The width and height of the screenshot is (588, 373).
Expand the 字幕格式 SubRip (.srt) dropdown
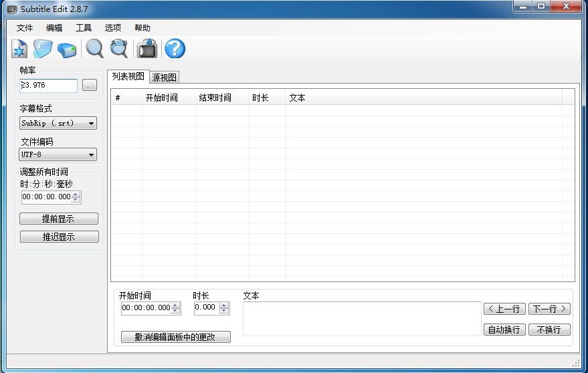pos(92,124)
